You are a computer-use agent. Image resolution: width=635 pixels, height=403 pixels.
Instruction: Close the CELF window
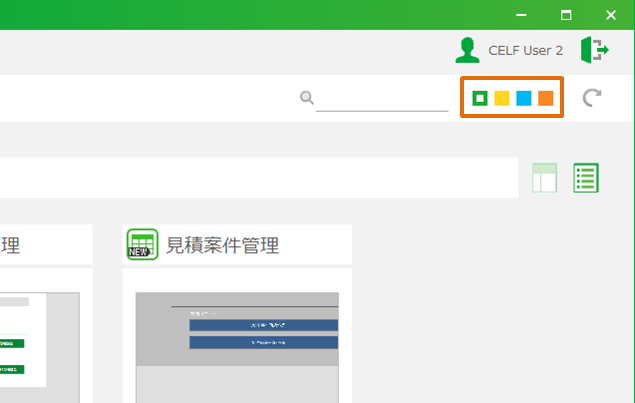click(x=611, y=15)
